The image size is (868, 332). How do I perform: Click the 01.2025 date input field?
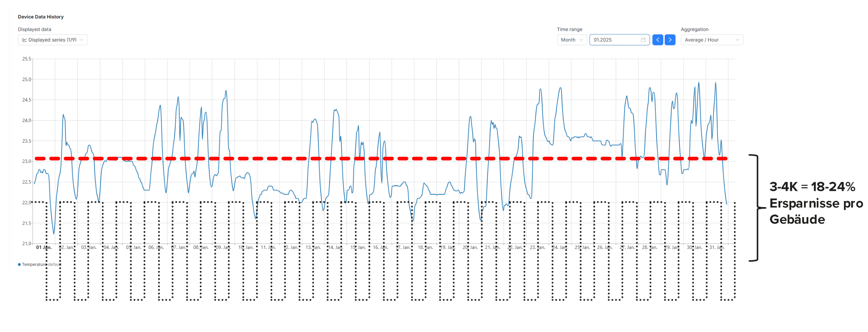click(x=615, y=40)
